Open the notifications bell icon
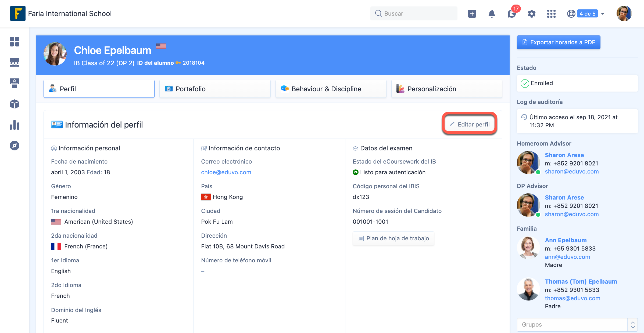Viewport: 644px width, 333px height. [x=492, y=14]
